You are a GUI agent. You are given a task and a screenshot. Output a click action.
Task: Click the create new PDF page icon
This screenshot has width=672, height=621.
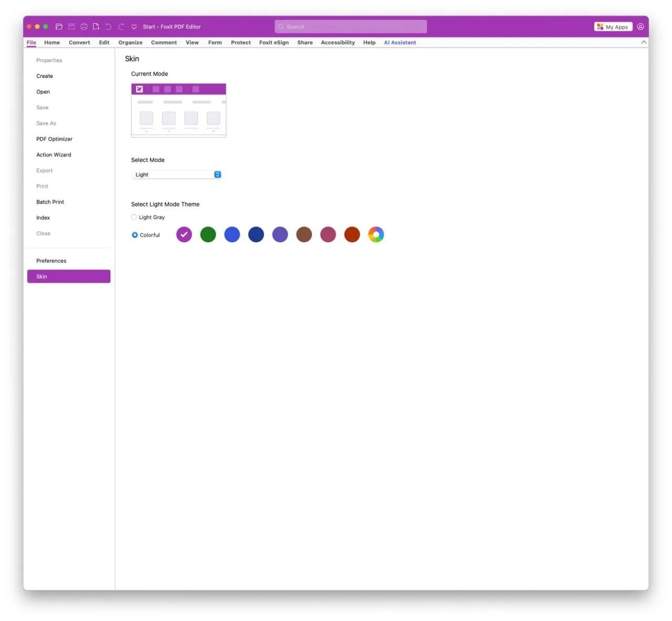[96, 27]
